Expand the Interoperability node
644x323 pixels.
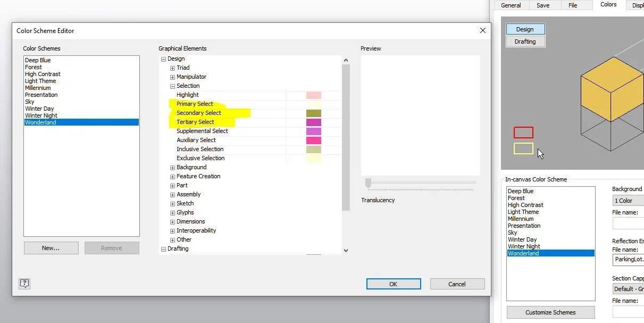[172, 231]
